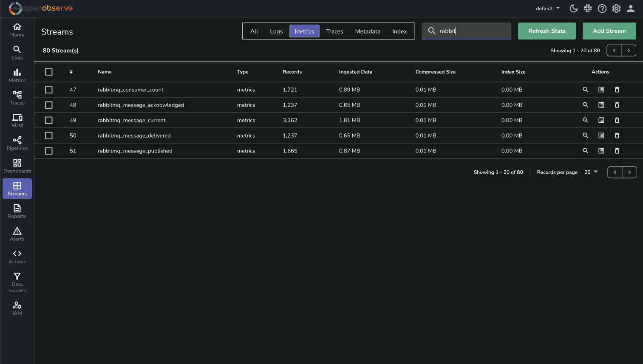Switch to the Traces stream tab
The width and height of the screenshot is (643, 364).
tap(334, 31)
